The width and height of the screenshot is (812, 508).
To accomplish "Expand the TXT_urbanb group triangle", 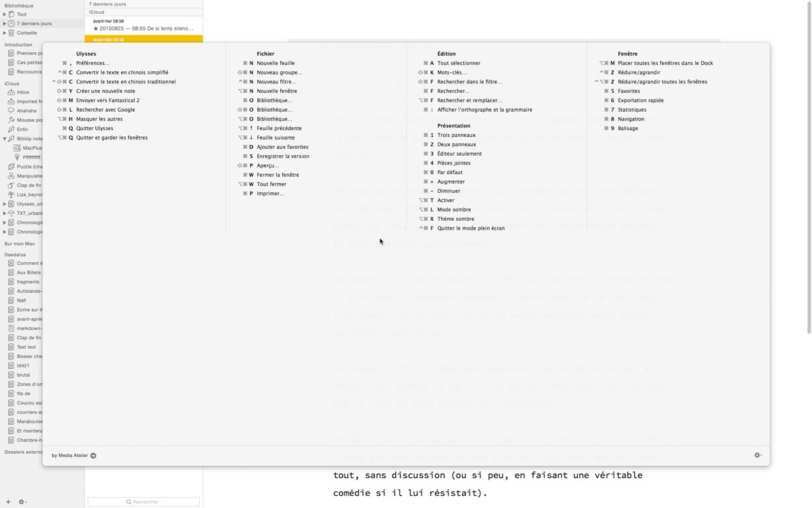I will click(5, 213).
